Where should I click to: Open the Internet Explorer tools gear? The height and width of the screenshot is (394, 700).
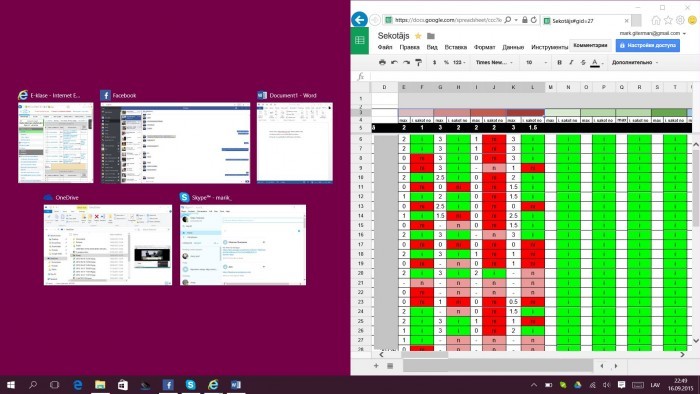click(680, 20)
